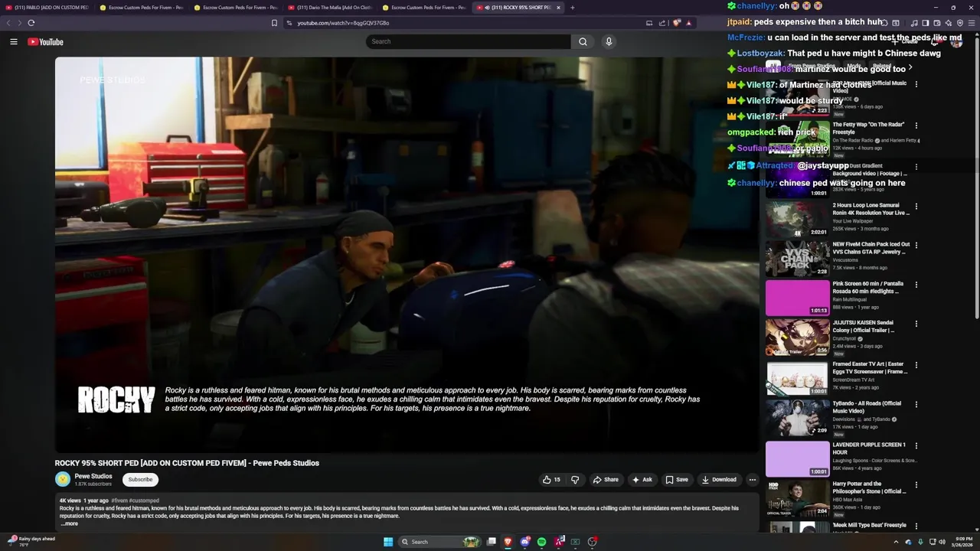The width and height of the screenshot is (980, 551).
Task: Open the VVS Chain Pack video thumbnail
Action: [797, 259]
